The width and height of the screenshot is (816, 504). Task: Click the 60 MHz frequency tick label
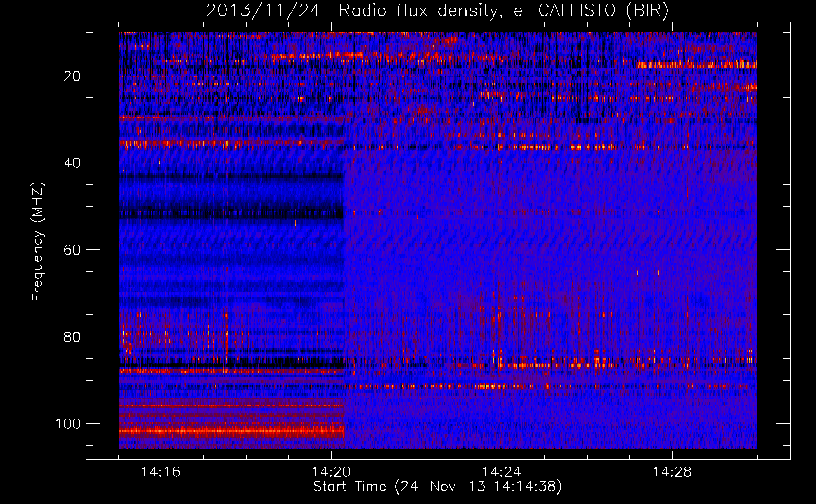coord(72,250)
